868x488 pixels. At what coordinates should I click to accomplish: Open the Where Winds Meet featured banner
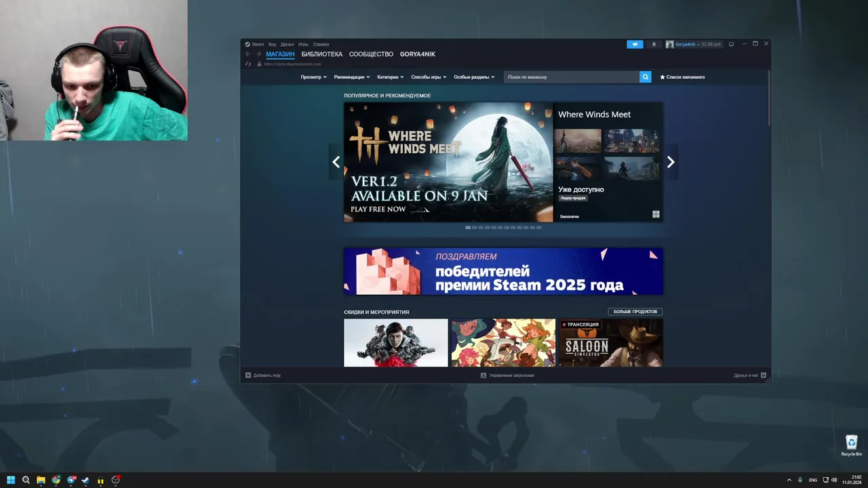point(448,162)
